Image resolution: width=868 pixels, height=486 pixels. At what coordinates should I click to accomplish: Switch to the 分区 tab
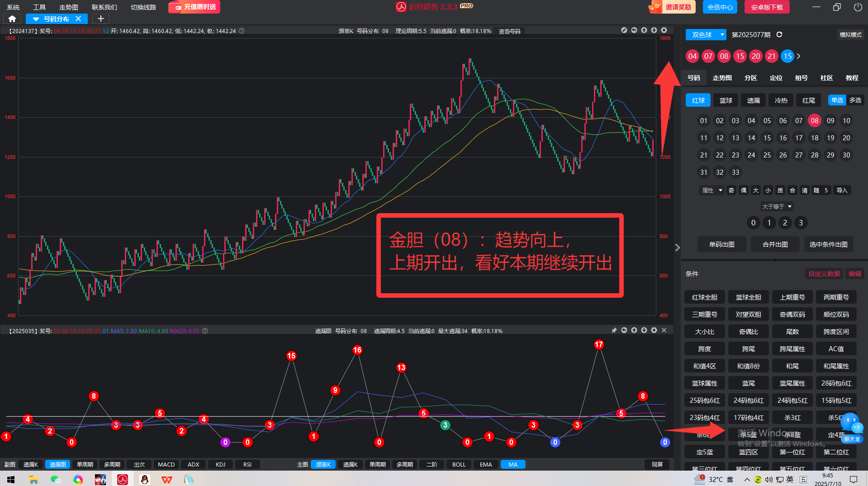(750, 78)
